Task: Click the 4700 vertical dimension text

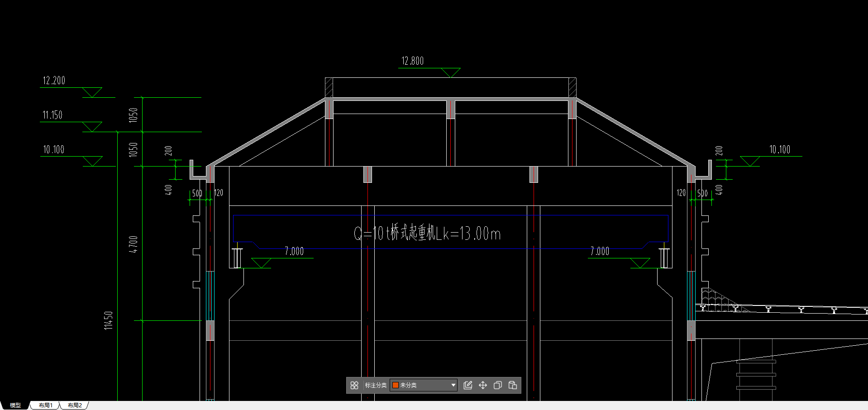Action: point(133,244)
